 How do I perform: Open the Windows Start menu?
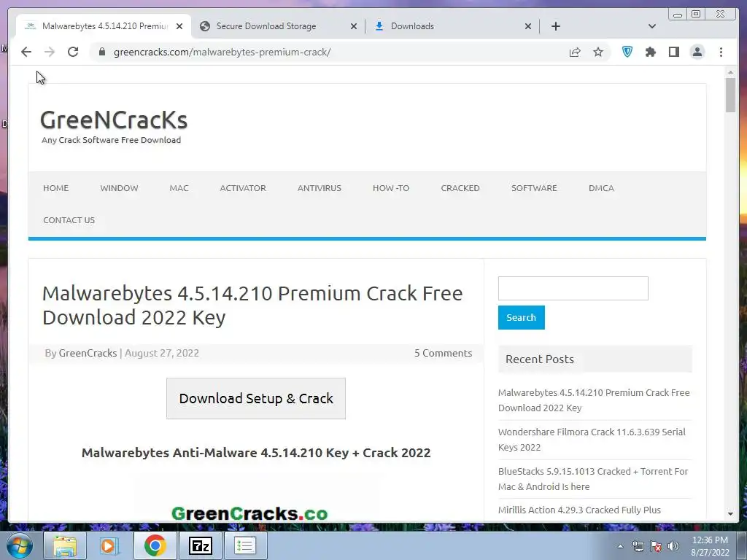[x=19, y=545]
